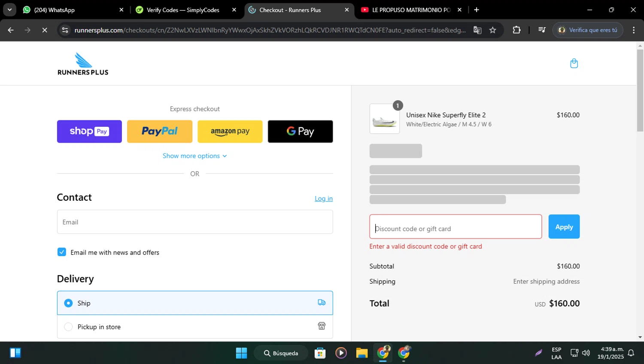Pay with Google Pay button
Image resolution: width=644 pixels, height=364 pixels.
pos(301,132)
